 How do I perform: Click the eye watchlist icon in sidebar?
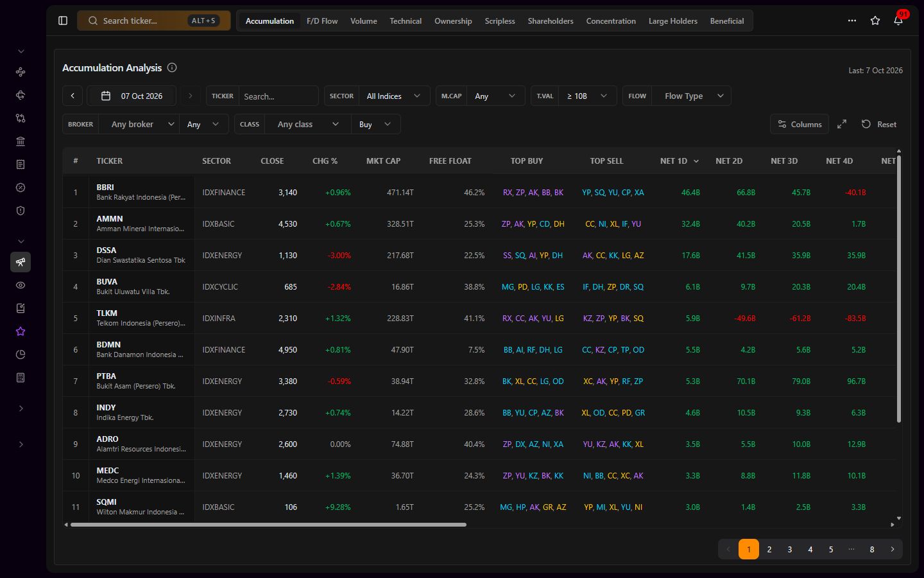(x=21, y=285)
